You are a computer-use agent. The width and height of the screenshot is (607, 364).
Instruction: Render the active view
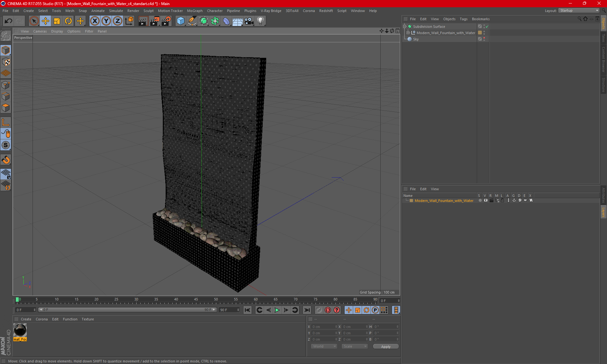pyautogui.click(x=143, y=21)
